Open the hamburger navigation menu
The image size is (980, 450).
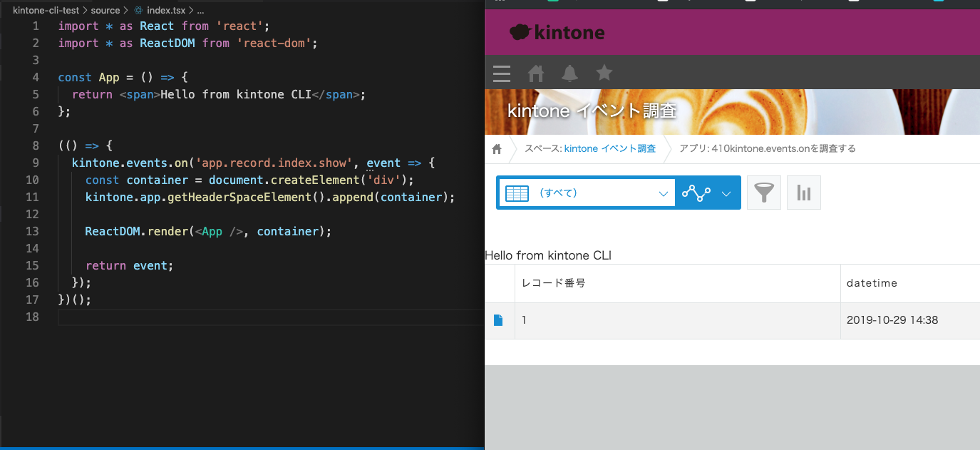click(x=501, y=73)
